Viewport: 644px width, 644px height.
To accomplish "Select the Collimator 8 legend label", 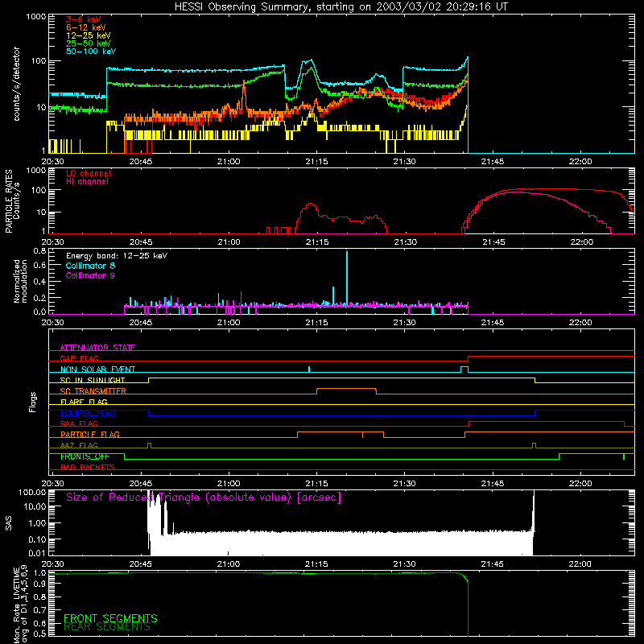I will (90, 266).
